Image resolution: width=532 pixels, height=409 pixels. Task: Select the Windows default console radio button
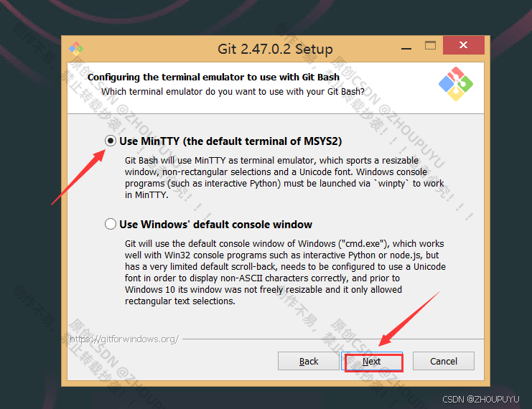click(111, 224)
